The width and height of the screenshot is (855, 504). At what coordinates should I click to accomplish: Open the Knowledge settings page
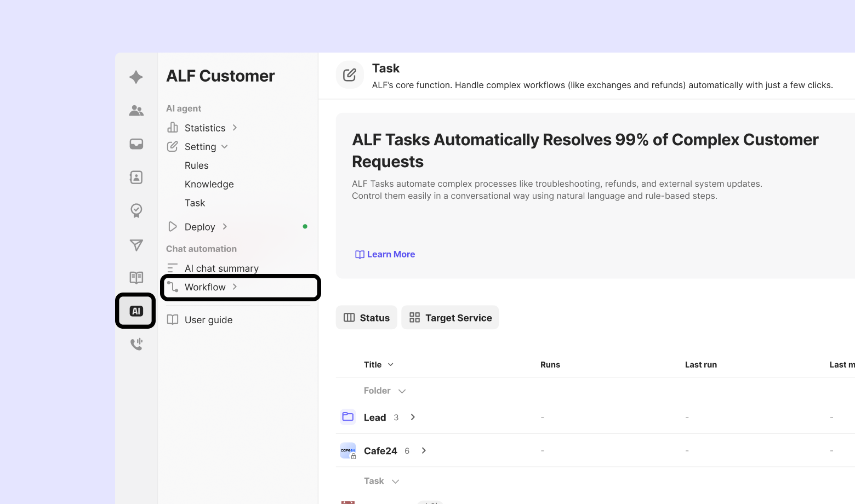coord(209,184)
